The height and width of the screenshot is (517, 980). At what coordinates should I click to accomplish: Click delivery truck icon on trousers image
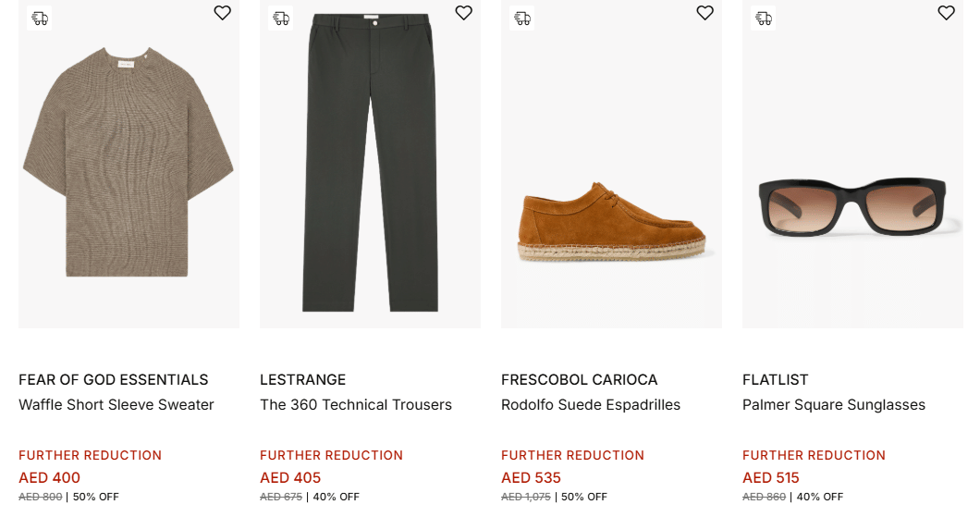281,18
